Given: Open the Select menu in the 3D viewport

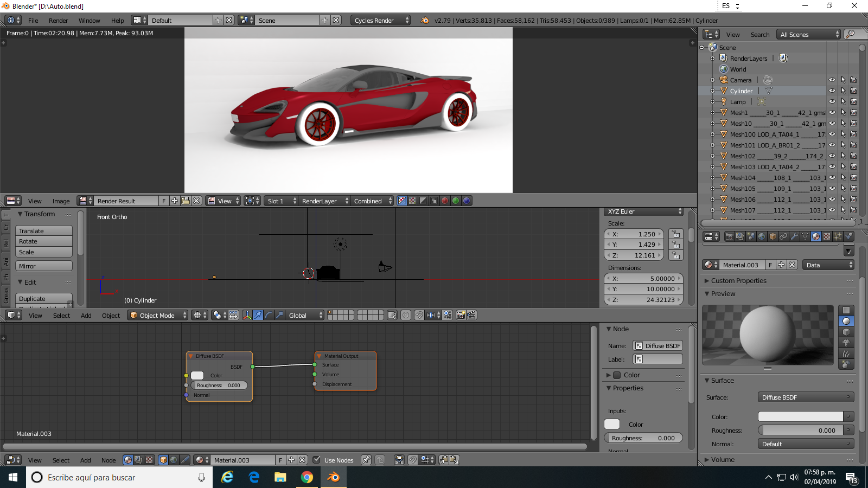Looking at the screenshot, I should click(x=61, y=315).
